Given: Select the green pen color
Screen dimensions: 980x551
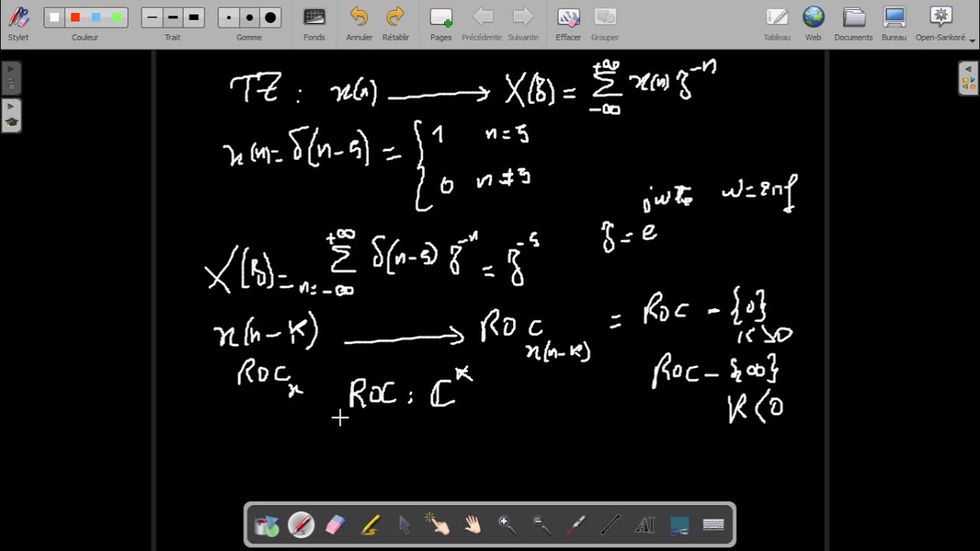Looking at the screenshot, I should tap(116, 17).
